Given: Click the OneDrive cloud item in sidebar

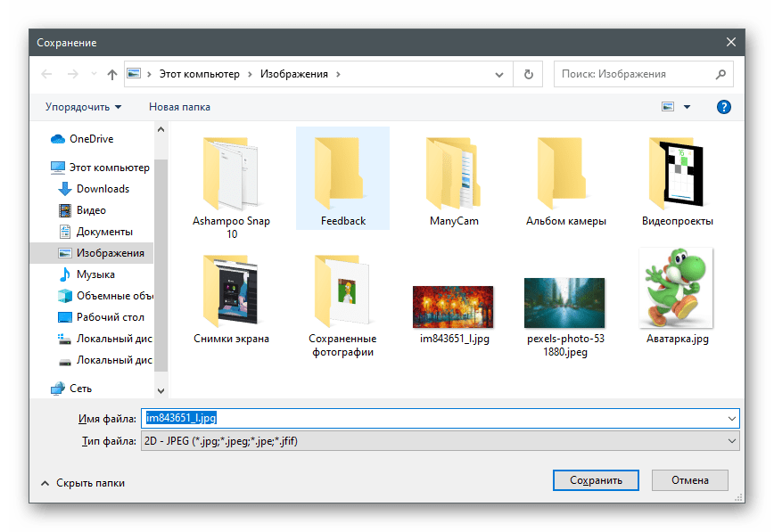Looking at the screenshot, I should click(x=91, y=139).
